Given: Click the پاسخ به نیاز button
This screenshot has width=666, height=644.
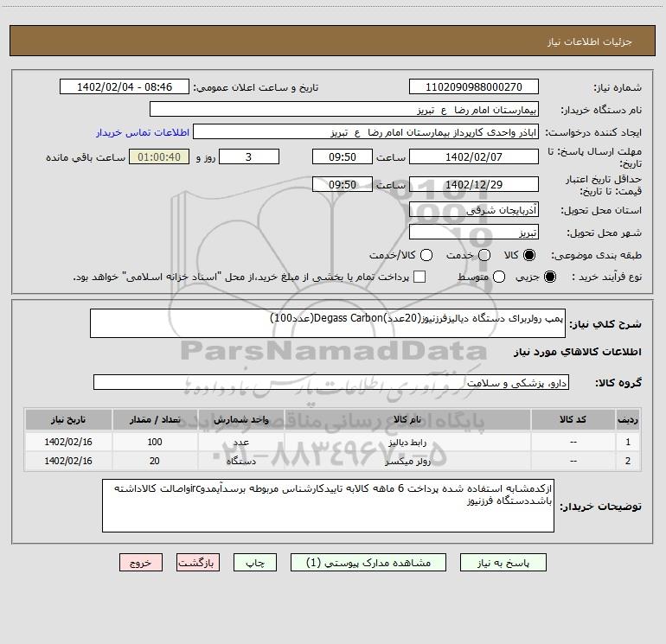Looking at the screenshot, I should 503,563.
